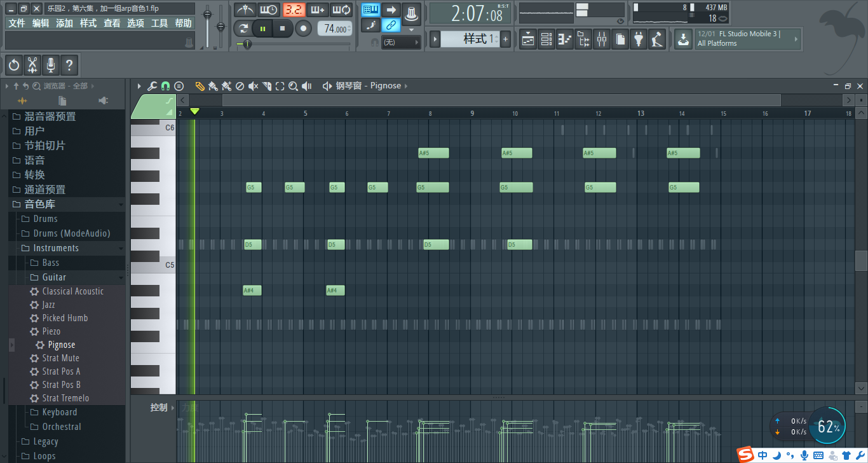The height and width of the screenshot is (463, 868).
Task: Toggle piano roll snap magnet
Action: point(165,86)
